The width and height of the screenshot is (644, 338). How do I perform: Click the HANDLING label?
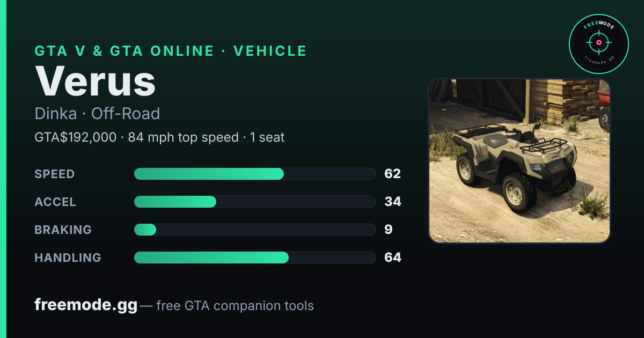pyautogui.click(x=68, y=258)
